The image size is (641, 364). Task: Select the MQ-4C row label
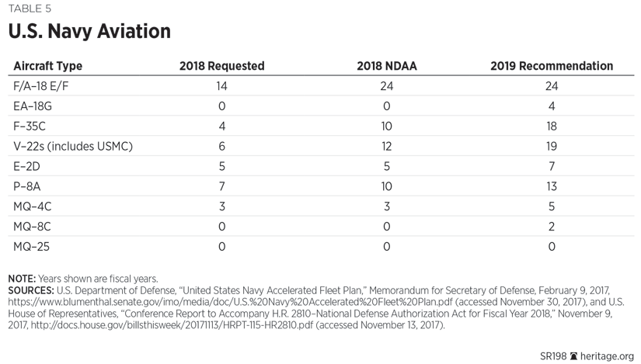[33, 206]
